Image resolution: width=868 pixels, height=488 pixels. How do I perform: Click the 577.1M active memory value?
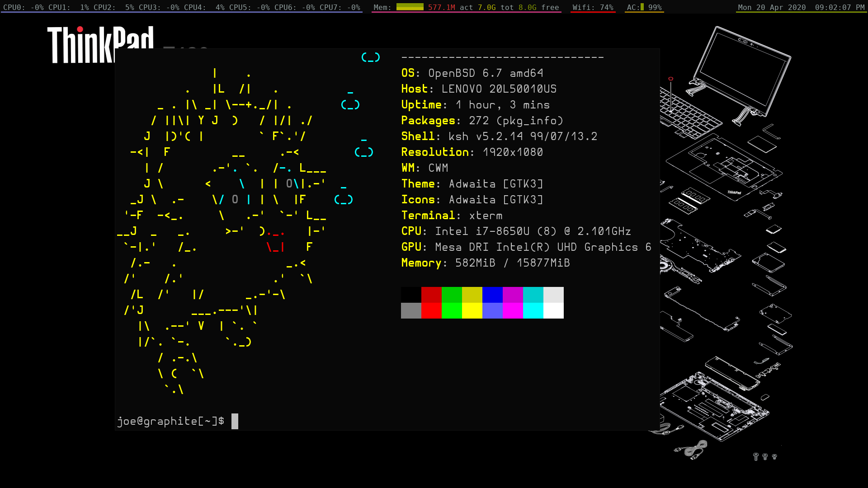pos(441,7)
